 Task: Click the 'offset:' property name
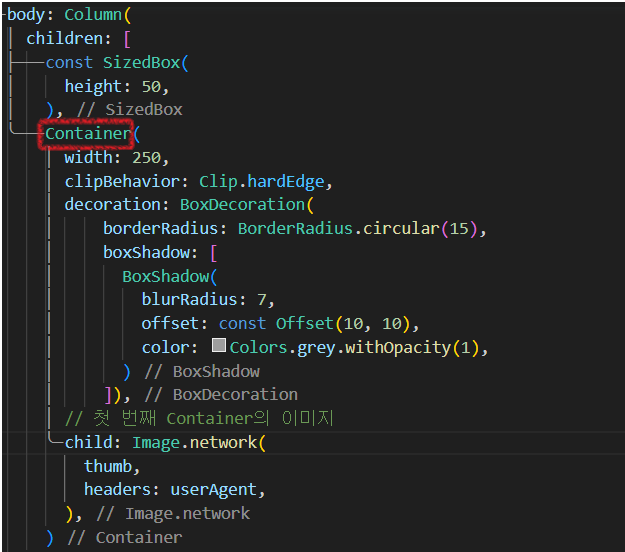175,324
